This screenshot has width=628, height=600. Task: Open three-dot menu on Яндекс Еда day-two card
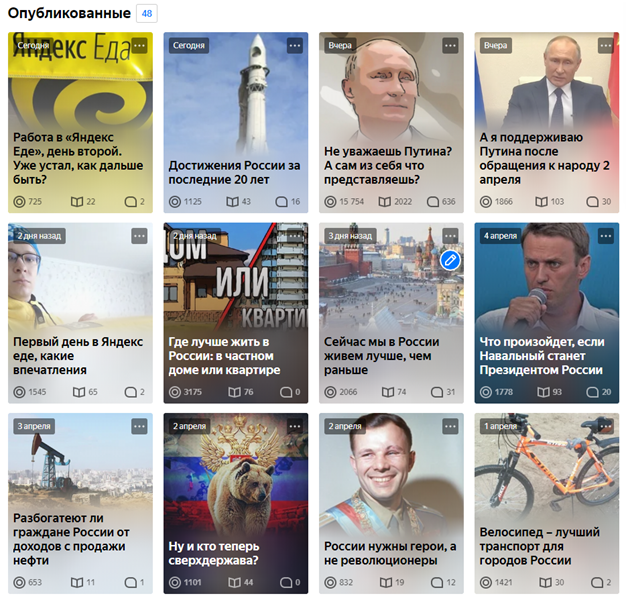coord(139,46)
